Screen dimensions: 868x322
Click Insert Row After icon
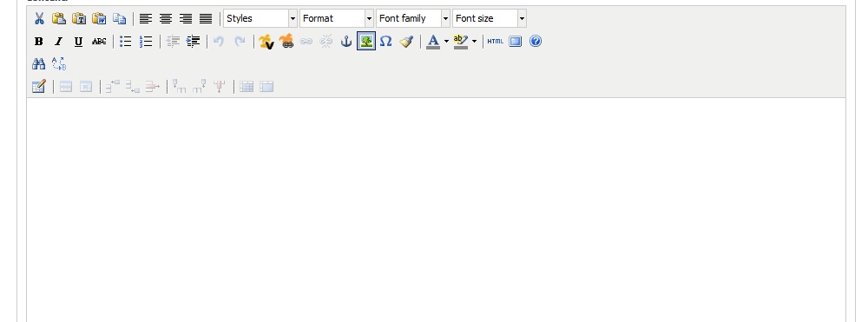132,86
